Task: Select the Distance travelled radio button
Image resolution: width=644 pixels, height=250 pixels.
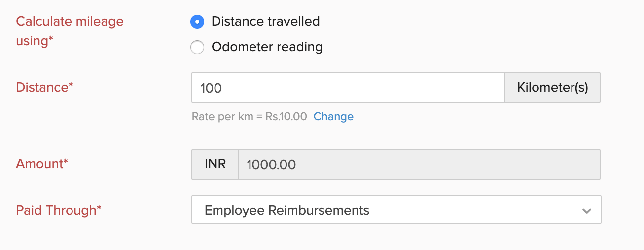Action: pyautogui.click(x=197, y=22)
